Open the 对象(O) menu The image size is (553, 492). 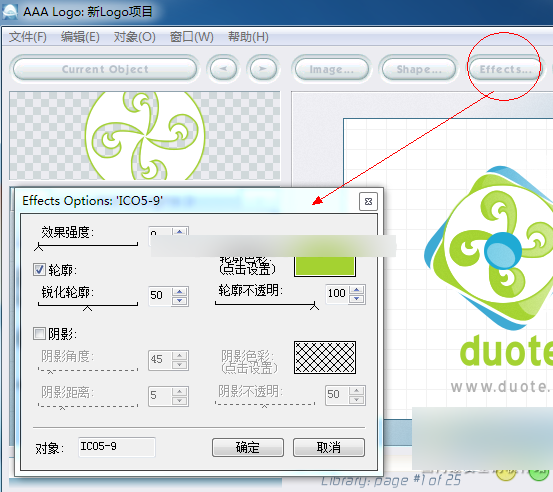[134, 37]
